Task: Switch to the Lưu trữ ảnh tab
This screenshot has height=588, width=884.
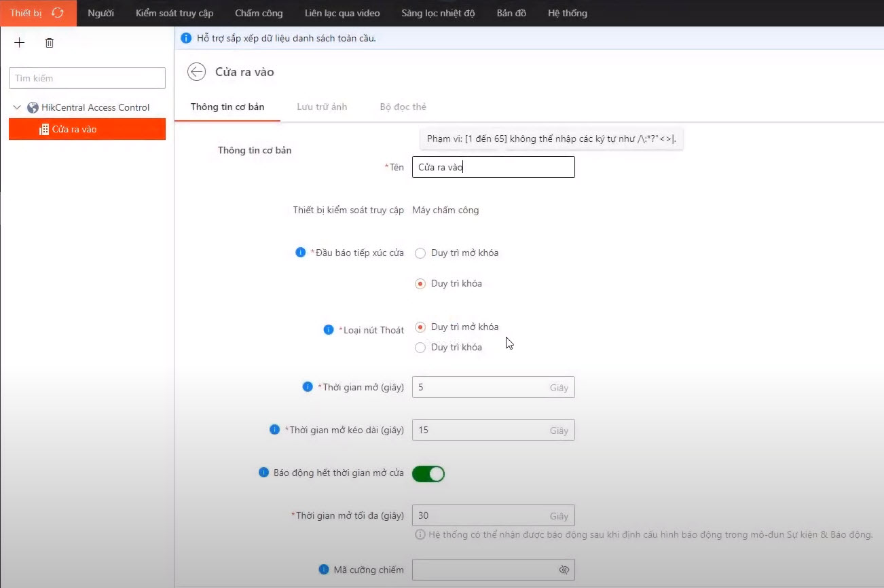Action: pos(322,107)
